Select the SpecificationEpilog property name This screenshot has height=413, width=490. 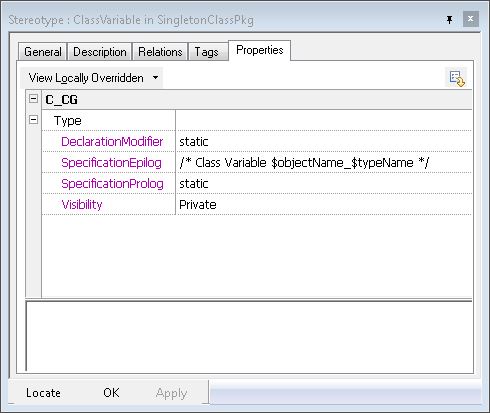111,163
